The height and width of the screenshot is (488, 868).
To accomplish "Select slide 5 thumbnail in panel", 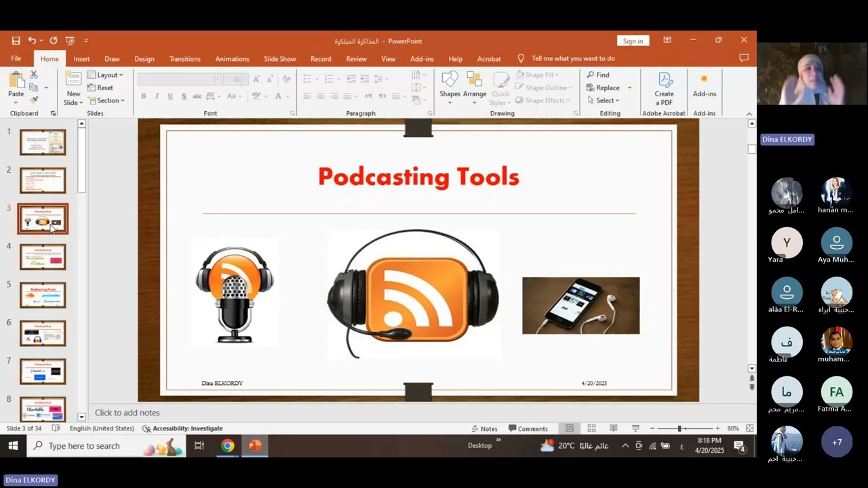I will coord(43,296).
